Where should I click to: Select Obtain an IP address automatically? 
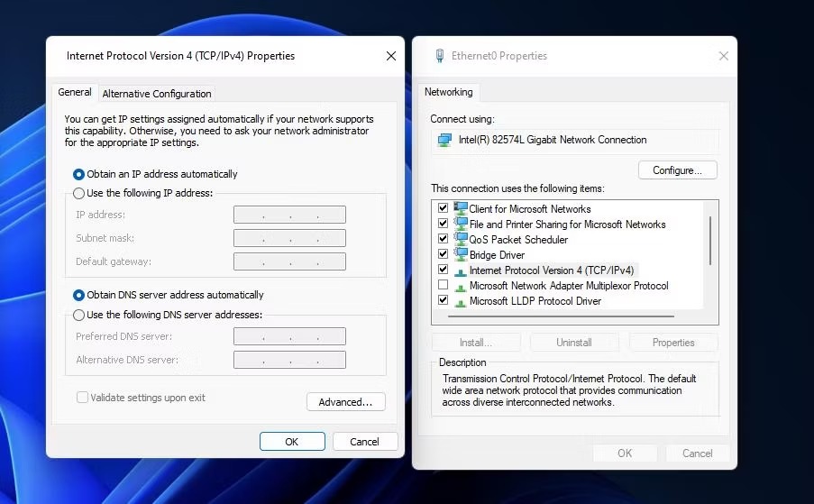pos(79,174)
